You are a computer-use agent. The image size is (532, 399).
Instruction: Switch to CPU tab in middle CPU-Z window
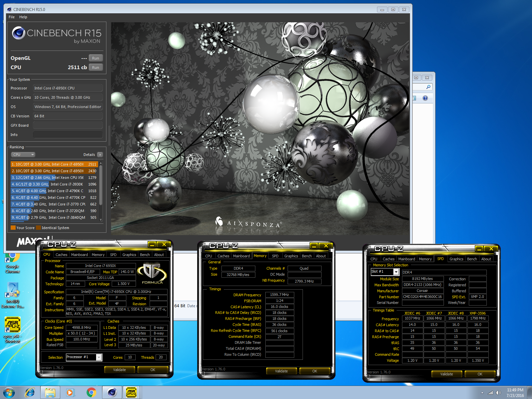[208, 256]
